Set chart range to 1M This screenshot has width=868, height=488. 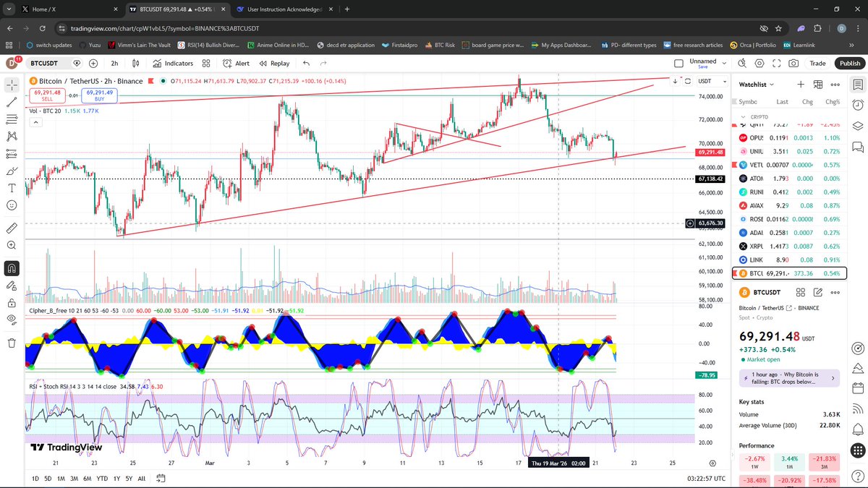click(61, 479)
